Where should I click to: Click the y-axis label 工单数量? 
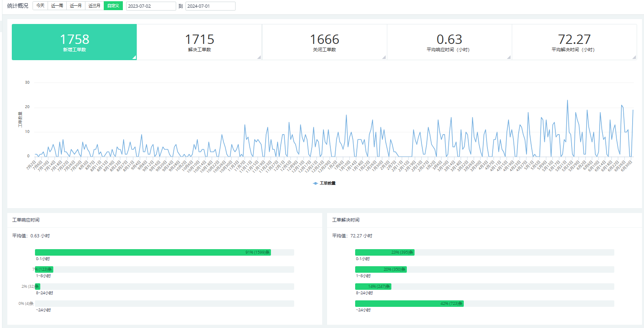(20, 119)
